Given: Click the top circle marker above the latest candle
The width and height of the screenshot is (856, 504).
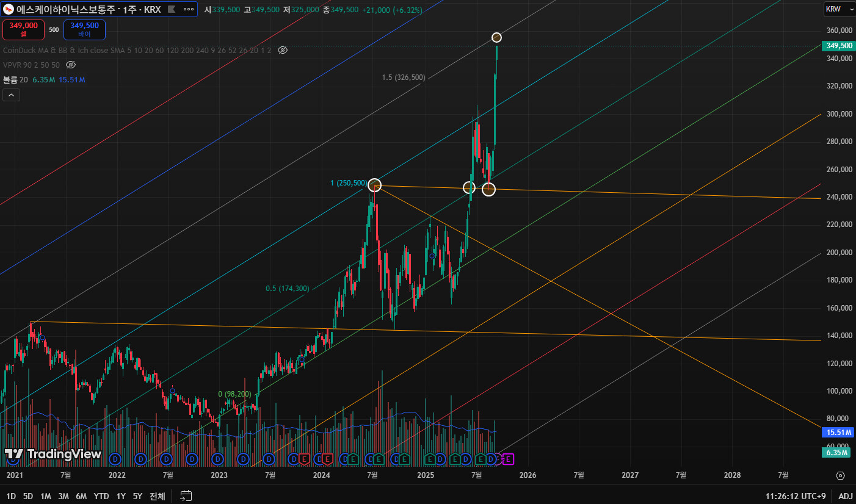Looking at the screenshot, I should point(496,38).
